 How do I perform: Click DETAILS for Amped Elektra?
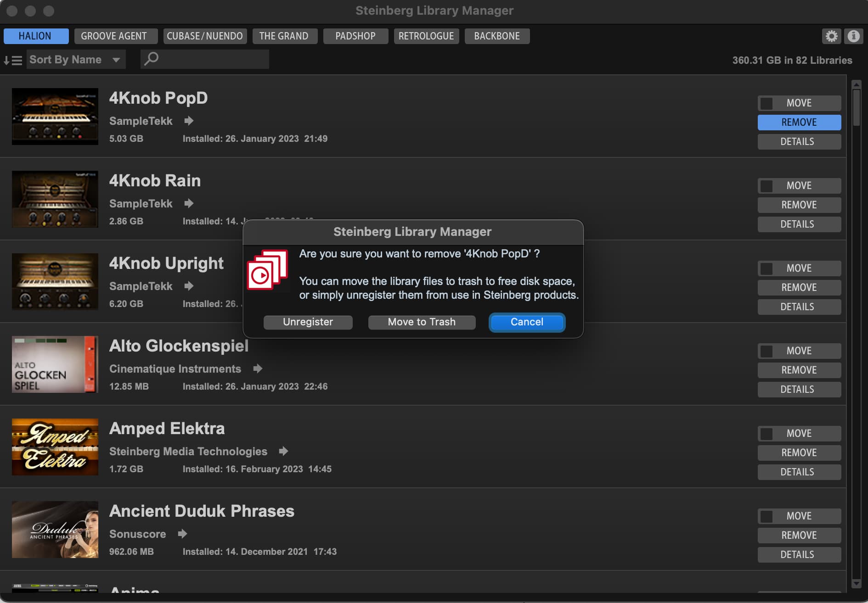click(799, 472)
